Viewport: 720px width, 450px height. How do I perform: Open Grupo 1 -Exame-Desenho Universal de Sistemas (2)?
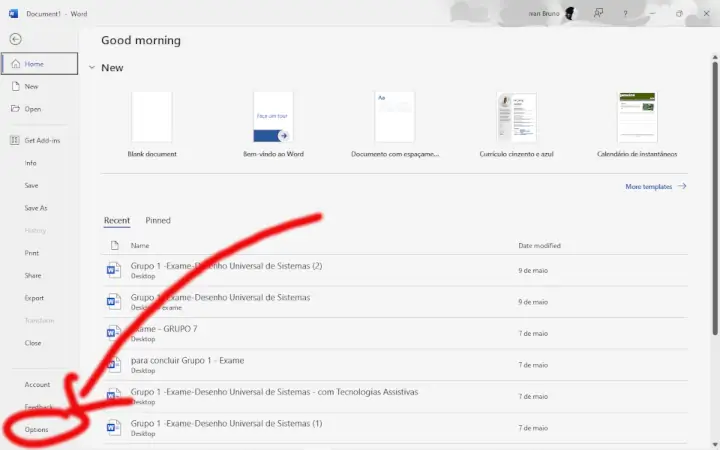[395, 270]
